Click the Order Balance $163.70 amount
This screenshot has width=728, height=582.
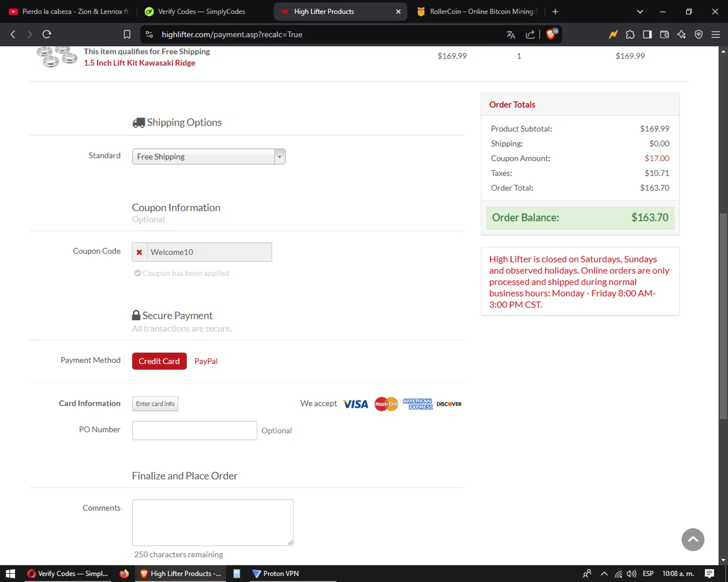tap(650, 218)
